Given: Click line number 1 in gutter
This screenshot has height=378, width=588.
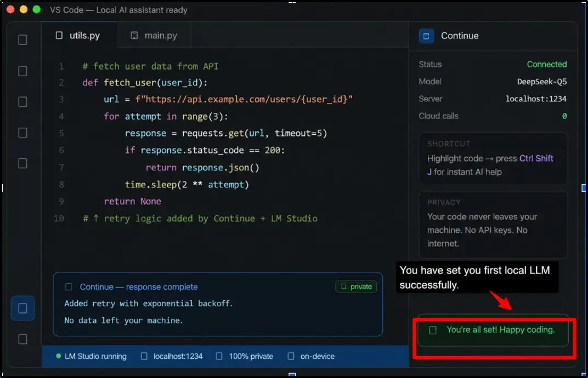Looking at the screenshot, I should tap(61, 66).
